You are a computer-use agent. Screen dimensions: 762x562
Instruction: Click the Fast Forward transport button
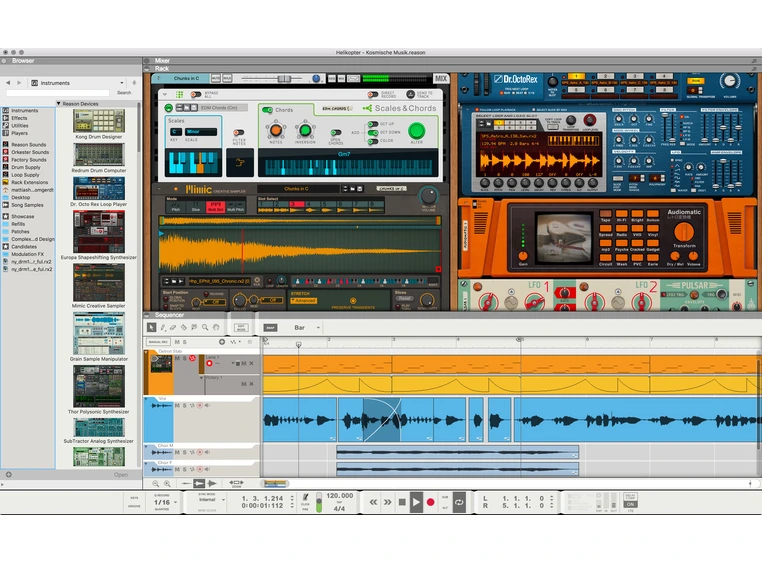tap(387, 502)
